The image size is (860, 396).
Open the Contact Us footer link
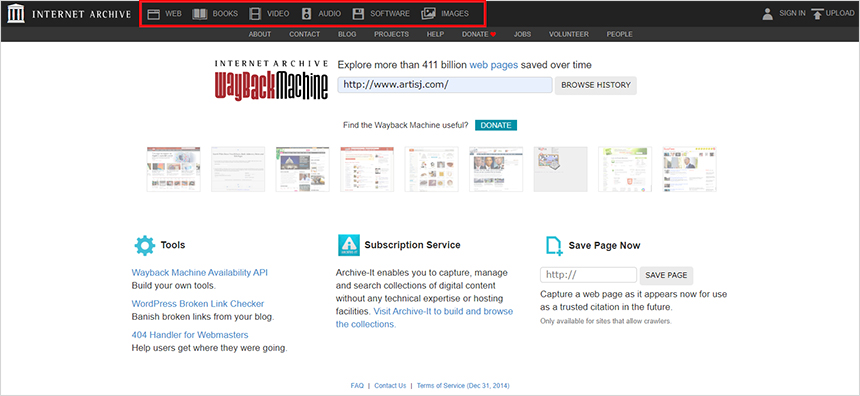pos(391,386)
